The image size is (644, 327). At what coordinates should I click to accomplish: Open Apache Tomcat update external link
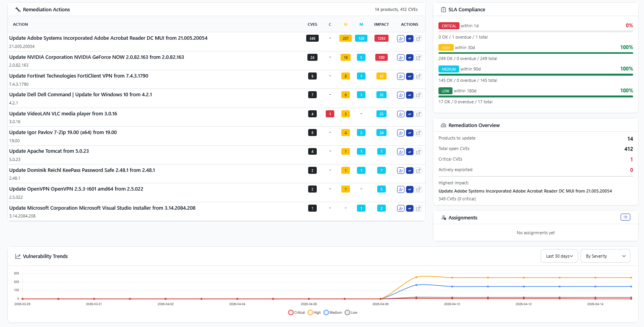[x=419, y=152]
